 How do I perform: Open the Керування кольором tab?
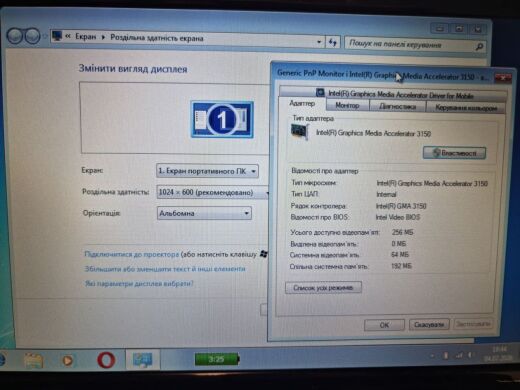[x=466, y=107]
